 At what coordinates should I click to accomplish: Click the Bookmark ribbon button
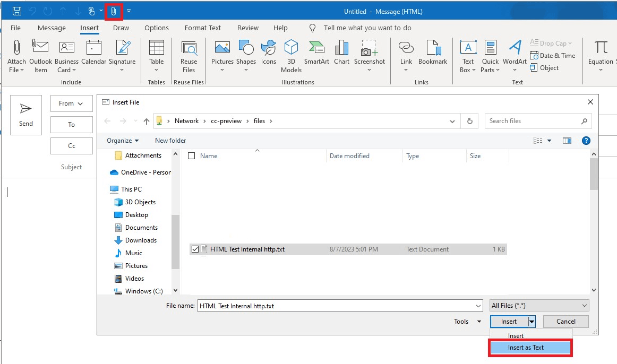pyautogui.click(x=433, y=53)
